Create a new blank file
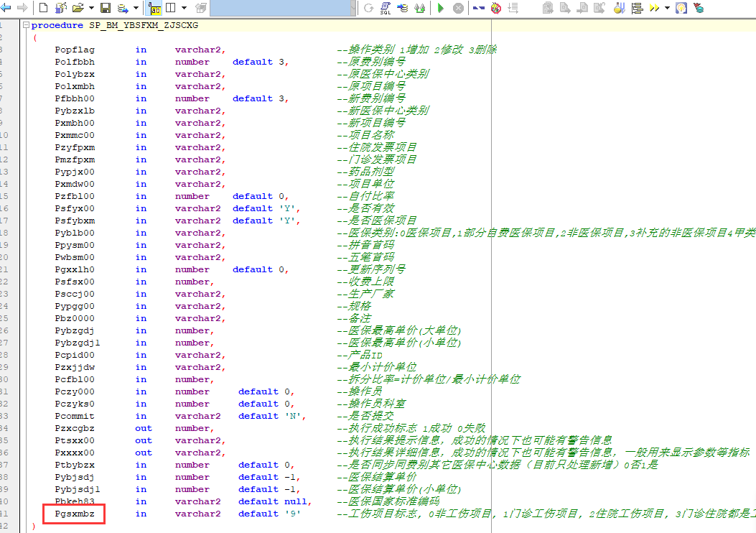Viewport: 756px width, 533px height. pyautogui.click(x=43, y=8)
